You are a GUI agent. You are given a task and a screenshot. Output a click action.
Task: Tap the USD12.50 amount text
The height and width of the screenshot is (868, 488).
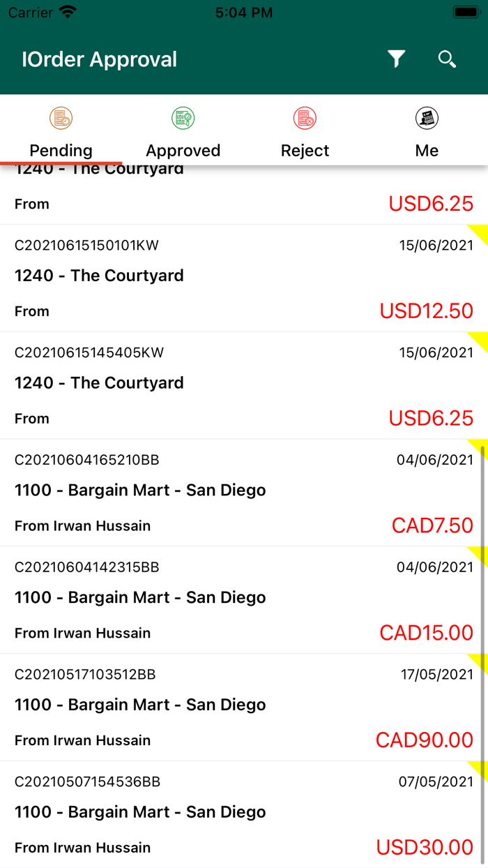pyautogui.click(x=425, y=310)
